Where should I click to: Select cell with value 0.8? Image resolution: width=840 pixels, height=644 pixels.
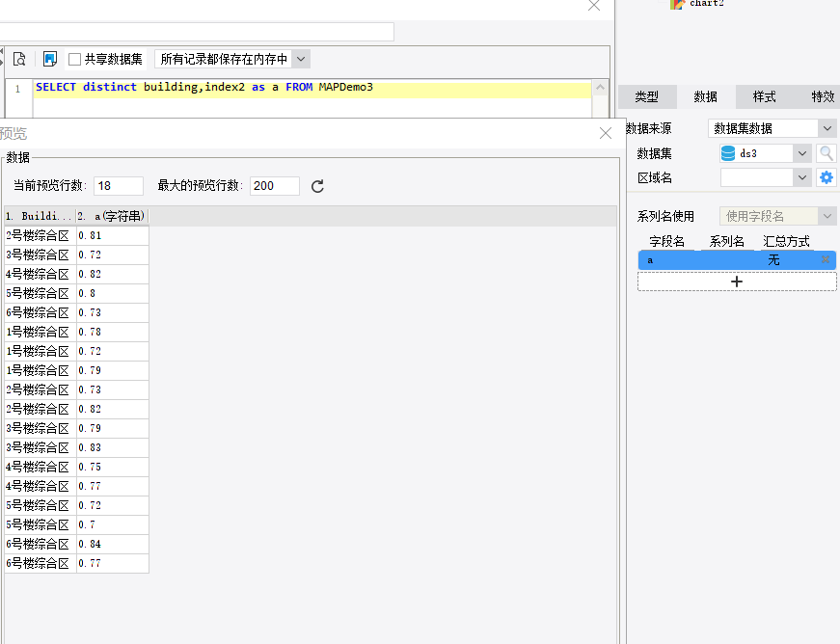point(113,293)
